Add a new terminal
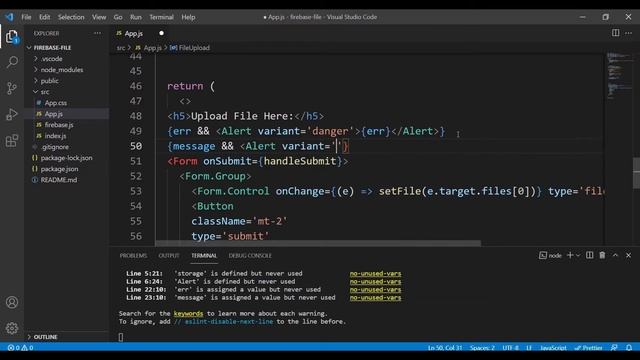 (570, 255)
